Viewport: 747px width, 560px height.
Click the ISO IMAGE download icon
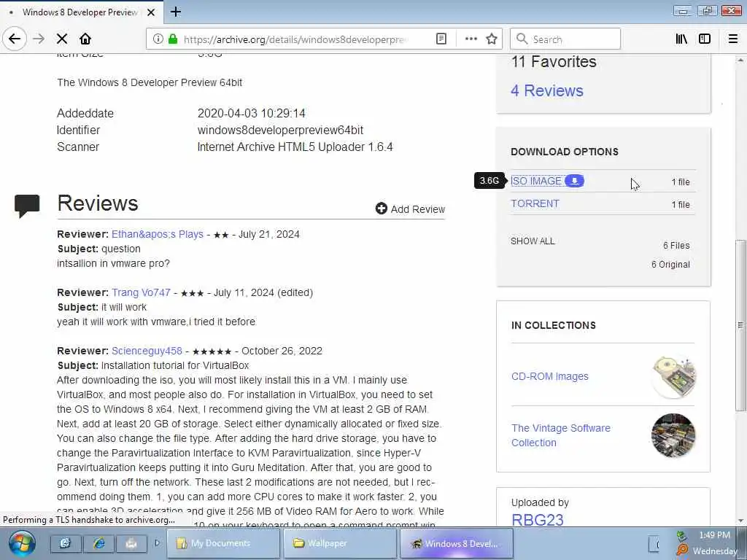tap(575, 181)
